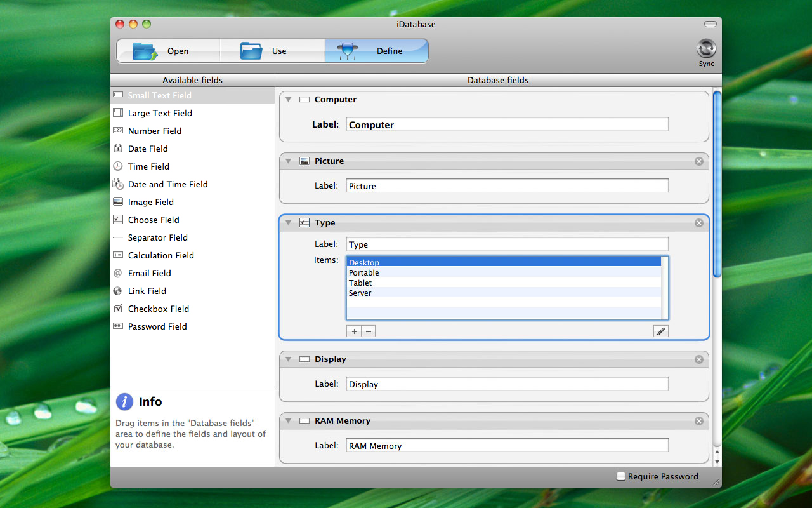The width and height of the screenshot is (812, 508).
Task: Delete the RAM Memory field using its X
Action: point(699,421)
